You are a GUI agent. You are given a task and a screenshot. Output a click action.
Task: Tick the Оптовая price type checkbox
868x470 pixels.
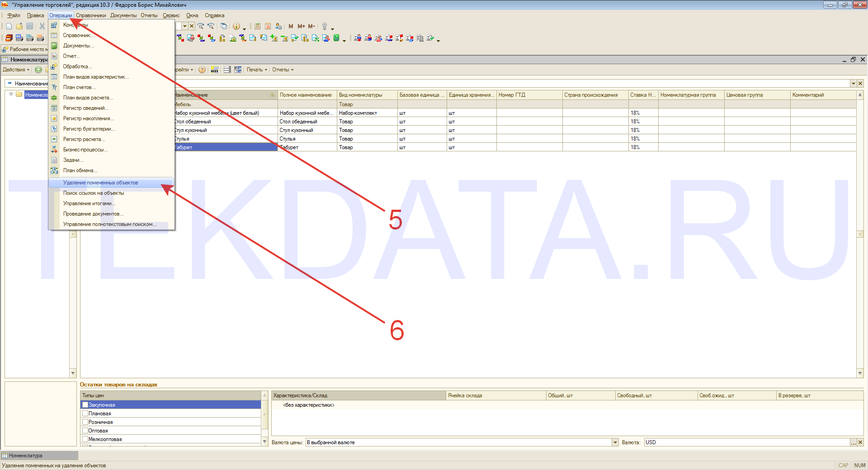(85, 431)
